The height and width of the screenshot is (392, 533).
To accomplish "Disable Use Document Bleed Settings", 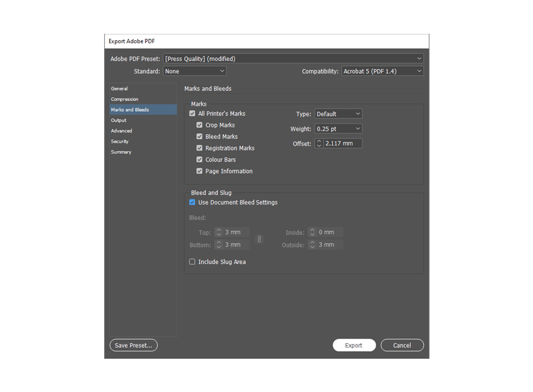I will [x=193, y=203].
